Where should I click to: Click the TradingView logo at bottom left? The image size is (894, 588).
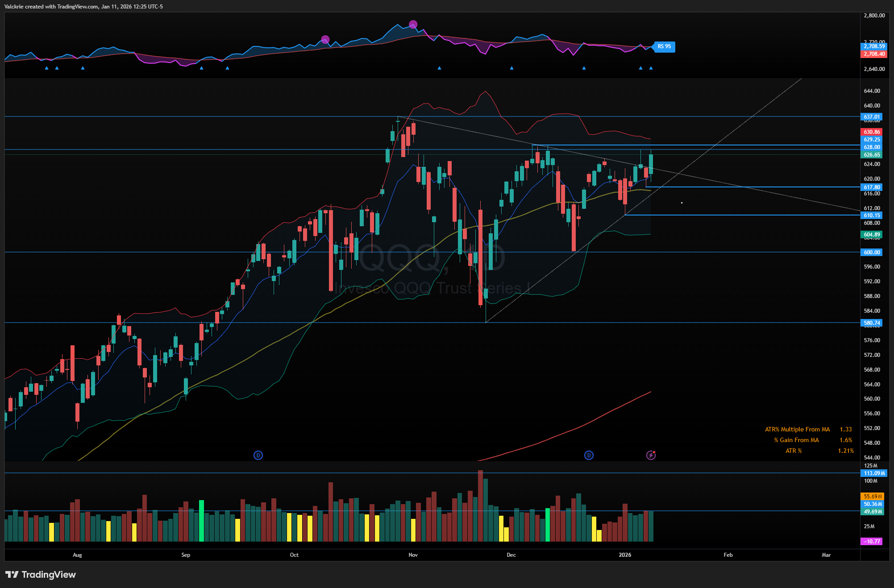click(x=41, y=574)
